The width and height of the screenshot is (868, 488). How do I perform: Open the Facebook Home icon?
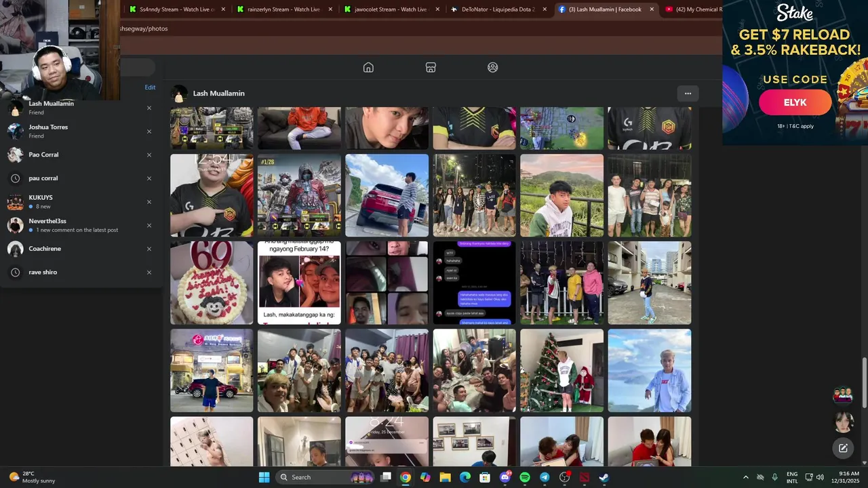coord(368,67)
